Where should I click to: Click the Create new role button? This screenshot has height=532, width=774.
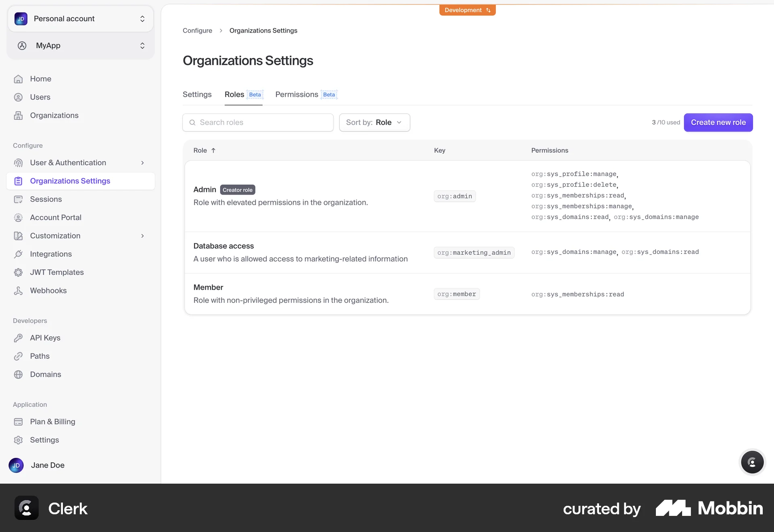pyautogui.click(x=718, y=122)
